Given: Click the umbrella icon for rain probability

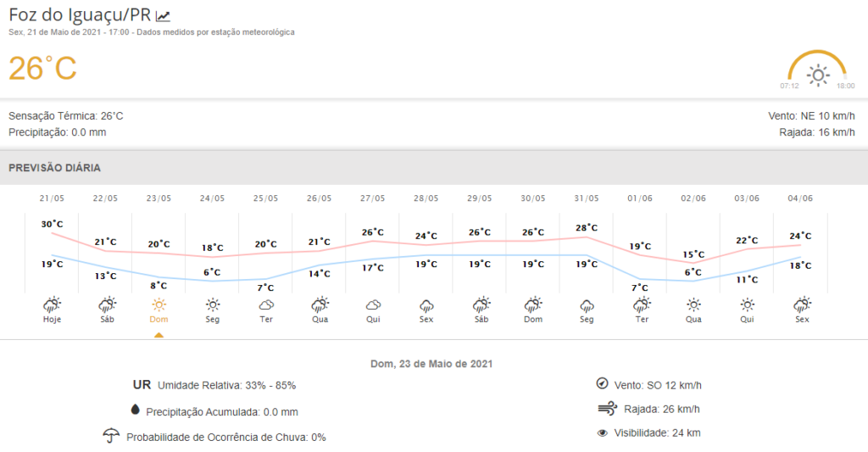Looking at the screenshot, I should pos(110,436).
